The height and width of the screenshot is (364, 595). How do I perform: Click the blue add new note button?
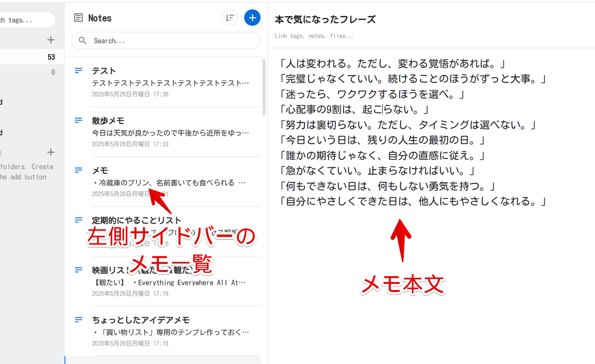point(252,18)
